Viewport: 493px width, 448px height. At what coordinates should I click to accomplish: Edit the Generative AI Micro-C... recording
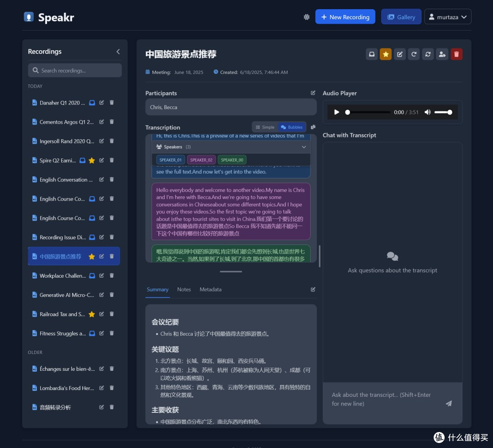tap(101, 295)
